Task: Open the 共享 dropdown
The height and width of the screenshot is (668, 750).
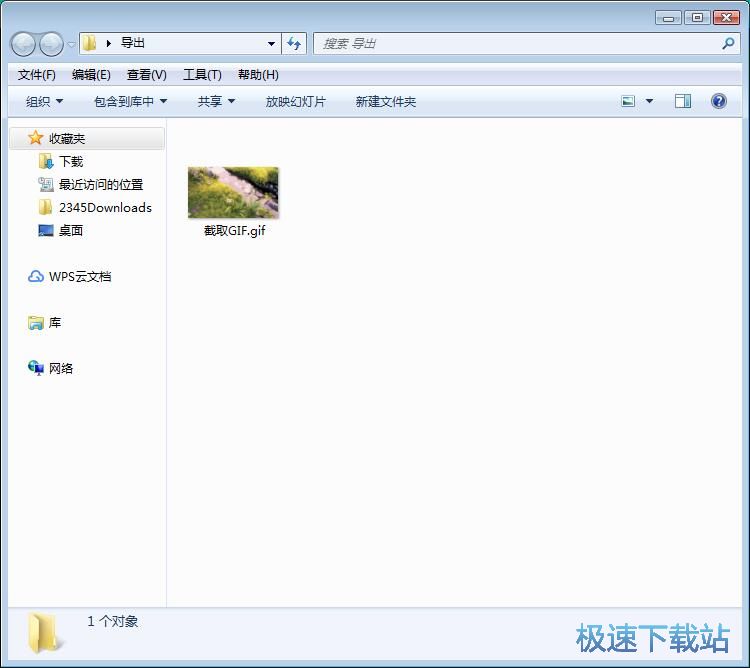Action: [x=216, y=101]
